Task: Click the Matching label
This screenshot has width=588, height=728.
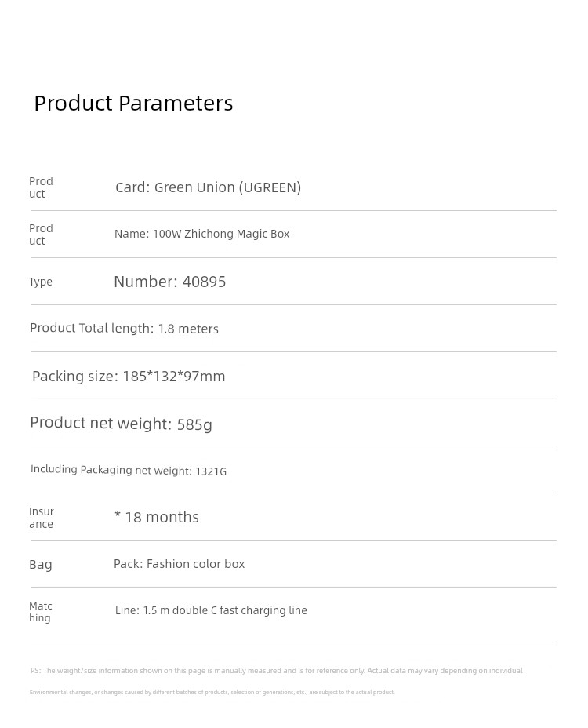Action: [x=40, y=611]
